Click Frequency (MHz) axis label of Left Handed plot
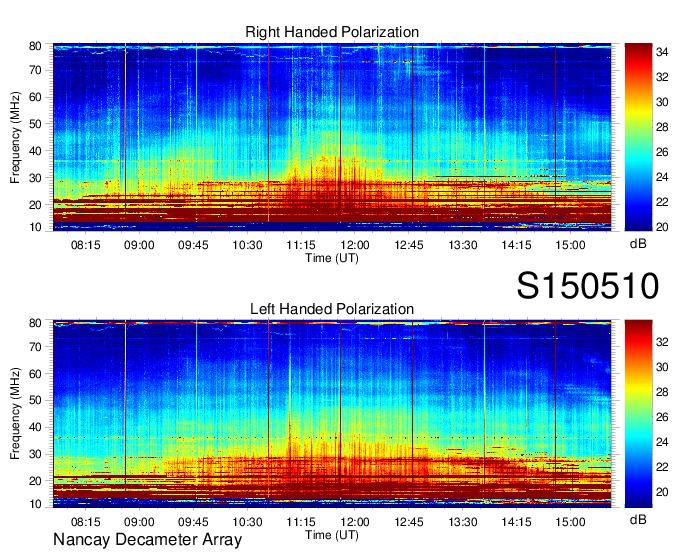This screenshot has width=680, height=552. coord(15,414)
